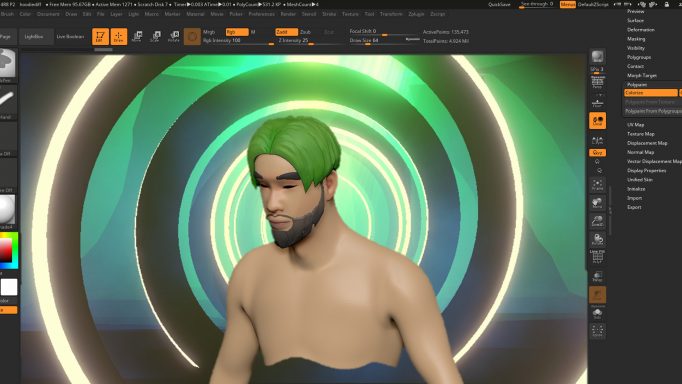
Task: Click the Import subpalette entry
Action: coord(635,198)
